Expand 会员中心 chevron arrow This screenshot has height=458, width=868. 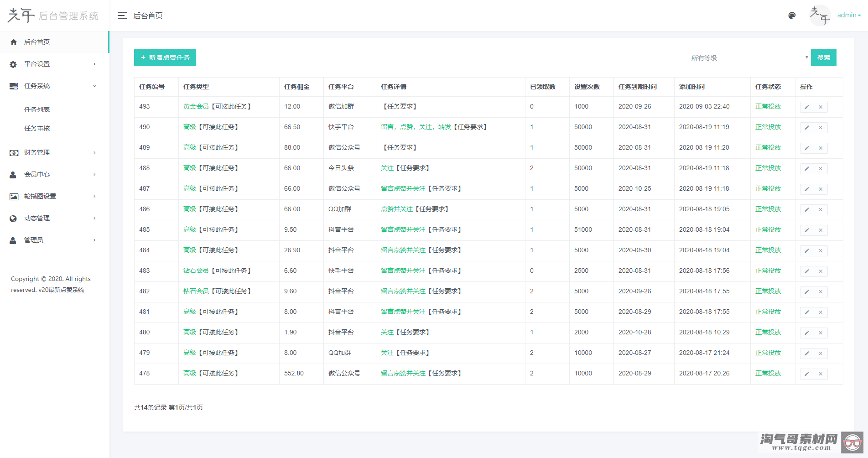(x=94, y=175)
